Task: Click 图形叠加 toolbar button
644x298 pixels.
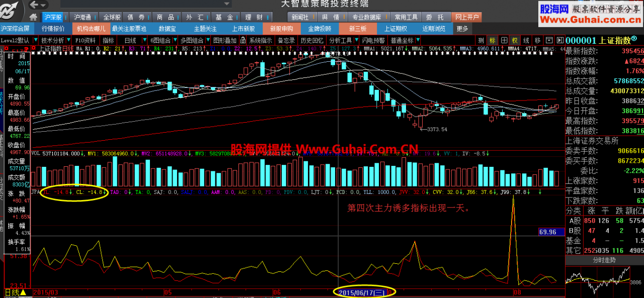Action: (224, 40)
